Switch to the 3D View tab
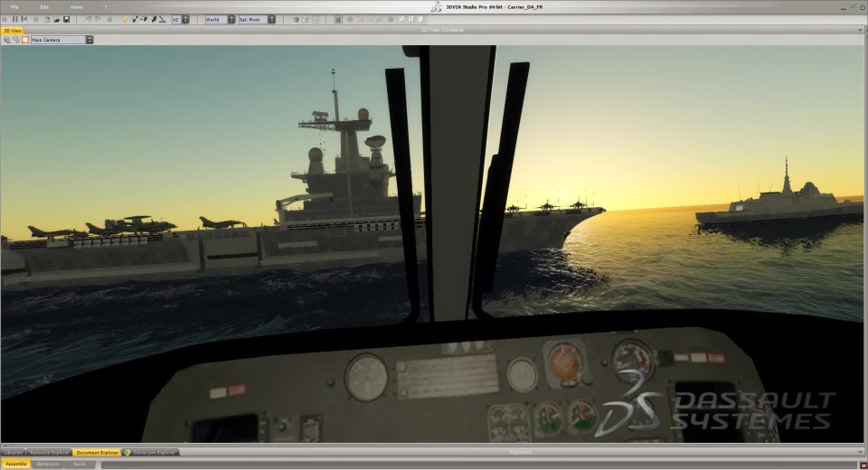 12,31
